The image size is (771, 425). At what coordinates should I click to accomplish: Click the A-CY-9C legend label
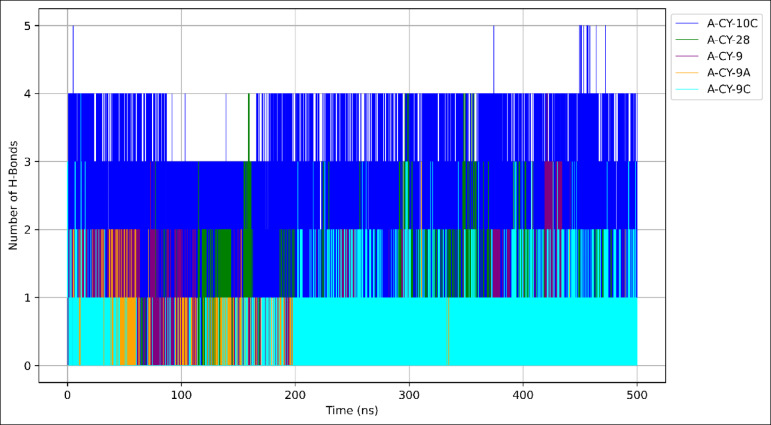(x=729, y=89)
